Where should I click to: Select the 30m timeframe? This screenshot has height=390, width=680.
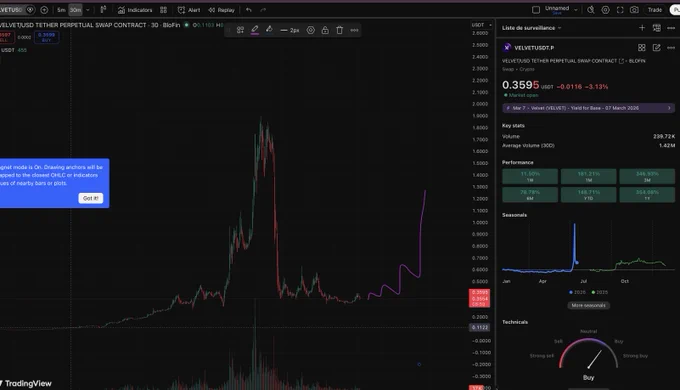point(75,10)
